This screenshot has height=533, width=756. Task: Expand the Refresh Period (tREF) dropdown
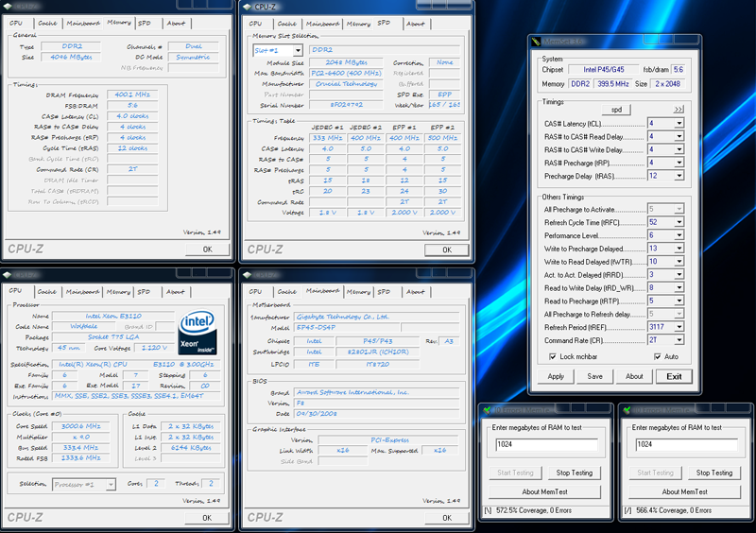coord(679,327)
